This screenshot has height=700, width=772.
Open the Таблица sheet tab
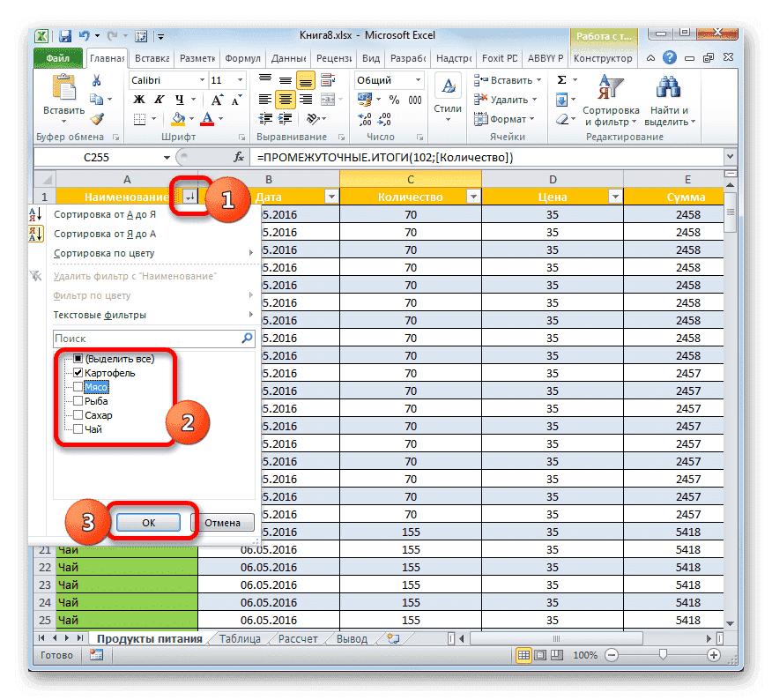click(240, 637)
